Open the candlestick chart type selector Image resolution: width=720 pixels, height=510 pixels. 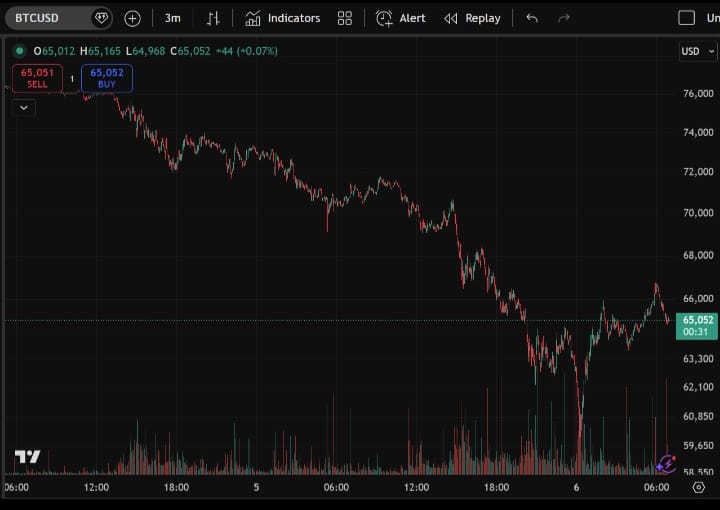pos(213,18)
